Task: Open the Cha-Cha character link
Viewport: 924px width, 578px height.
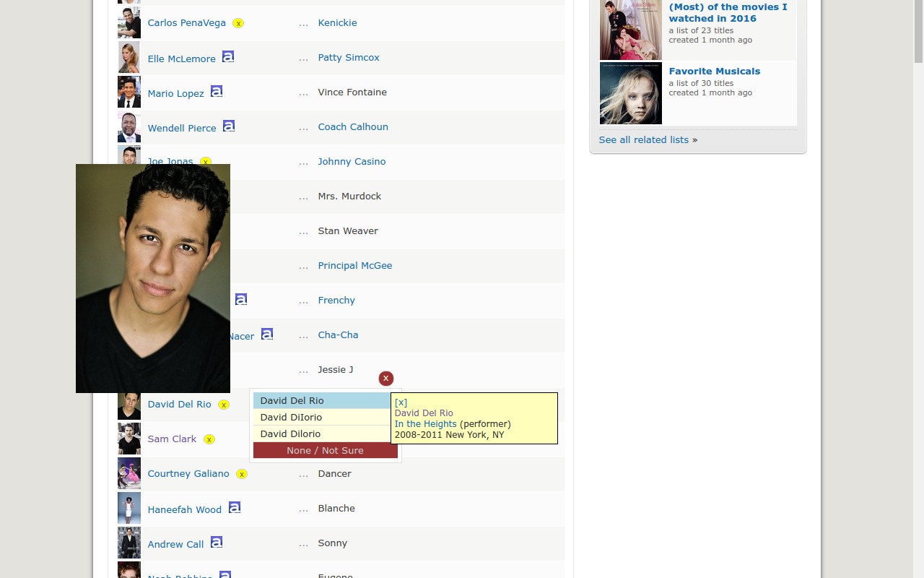Action: pyautogui.click(x=339, y=335)
